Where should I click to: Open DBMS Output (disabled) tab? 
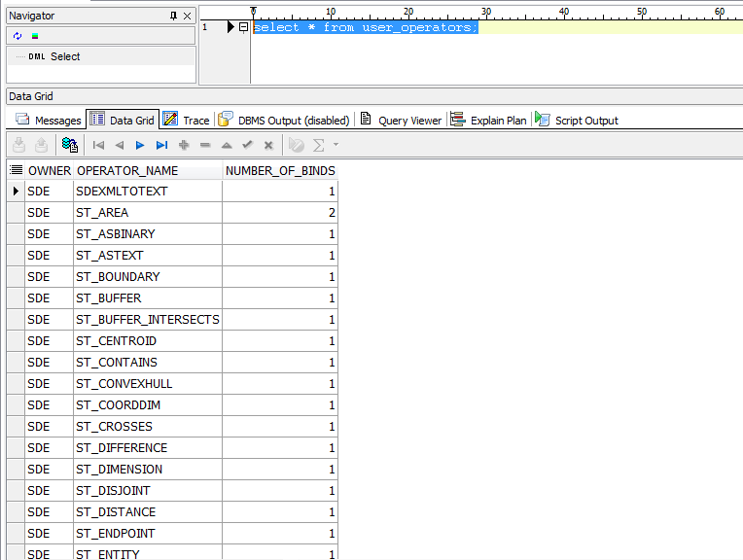(x=283, y=121)
